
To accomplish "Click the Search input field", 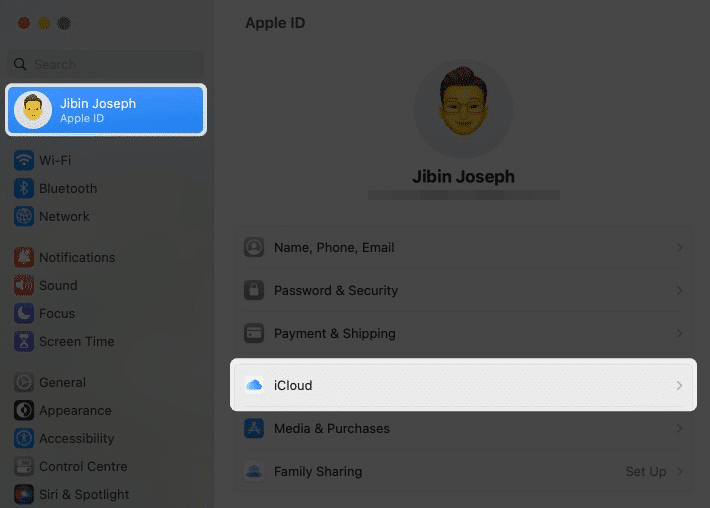I will tap(106, 64).
